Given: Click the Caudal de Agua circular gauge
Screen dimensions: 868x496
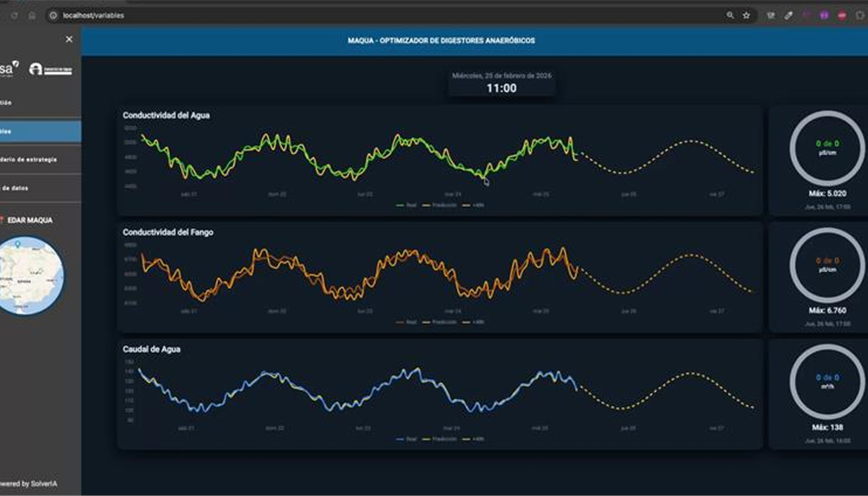Looking at the screenshot, I should 827,381.
